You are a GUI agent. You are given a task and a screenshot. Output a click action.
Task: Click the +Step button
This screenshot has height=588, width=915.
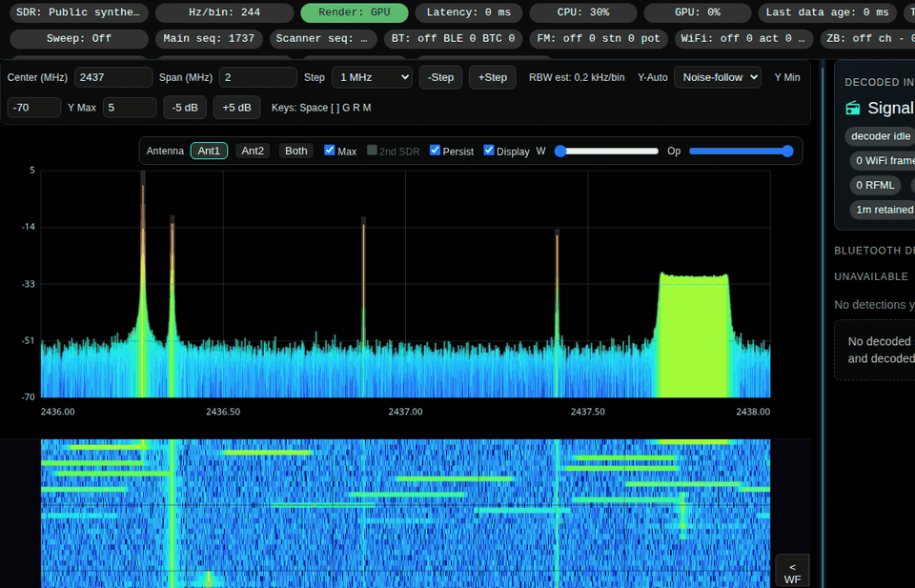493,77
